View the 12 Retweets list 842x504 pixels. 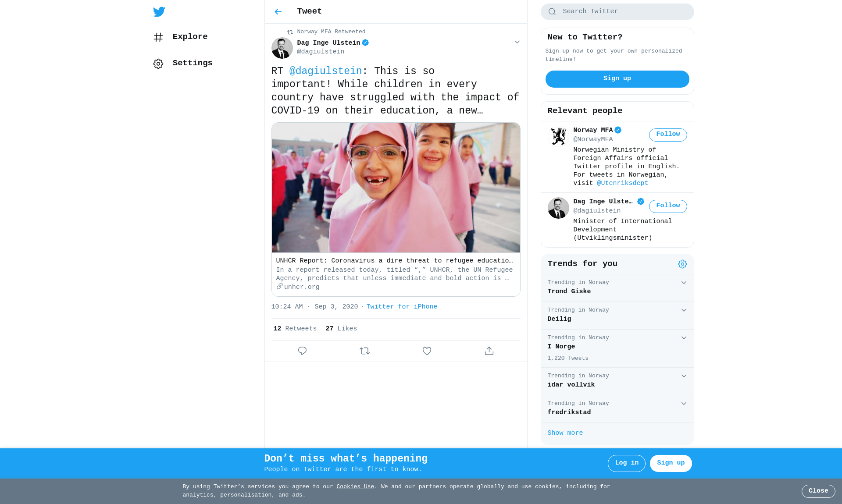(295, 329)
